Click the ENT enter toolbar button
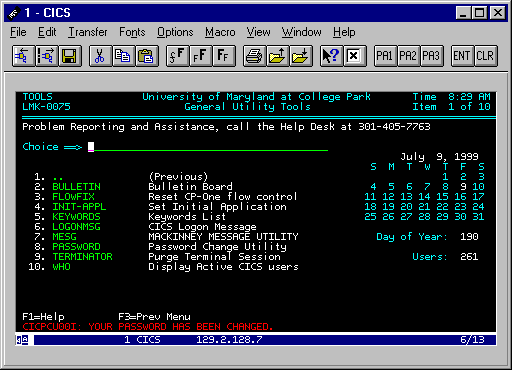Screen dimensions: 512x370 click(462, 56)
